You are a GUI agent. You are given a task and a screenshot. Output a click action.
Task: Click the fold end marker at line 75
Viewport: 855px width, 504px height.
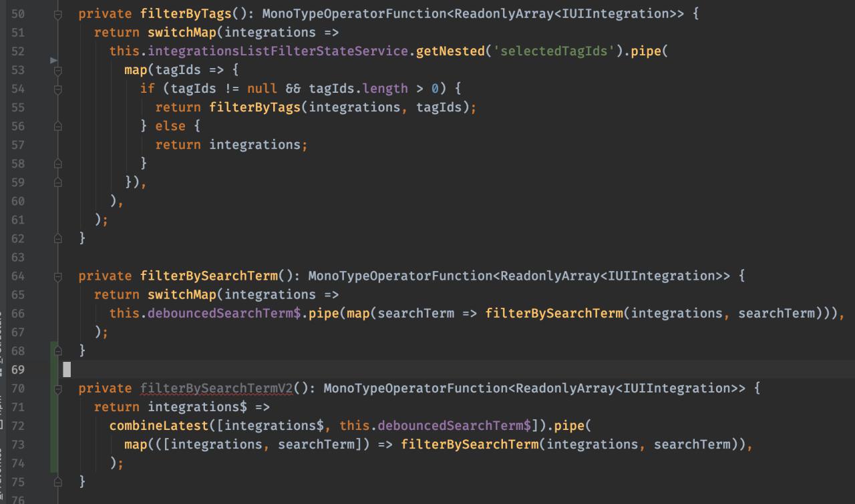click(58, 481)
